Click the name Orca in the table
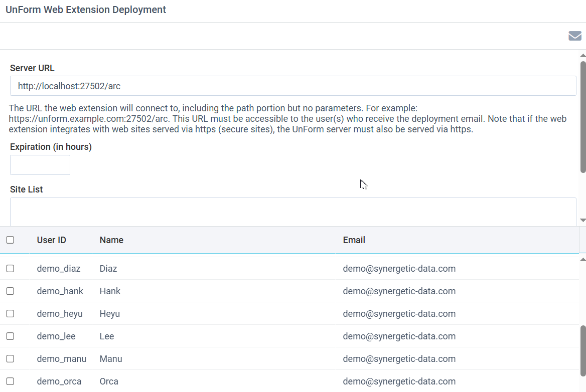 click(109, 381)
